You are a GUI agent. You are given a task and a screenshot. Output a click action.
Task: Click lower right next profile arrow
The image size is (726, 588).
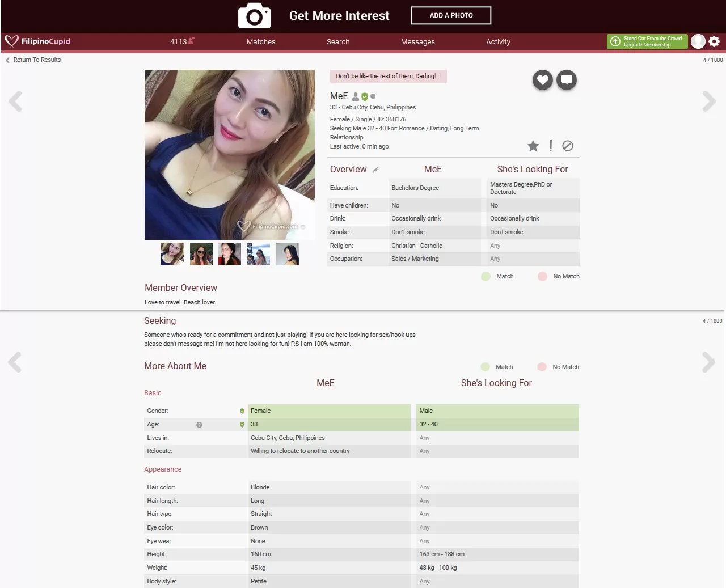click(708, 362)
